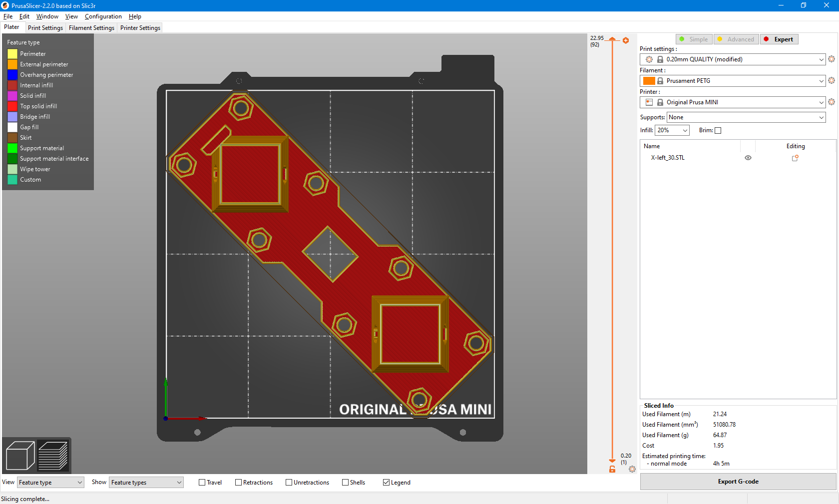The height and width of the screenshot is (504, 839).
Task: Switch to the Plater tab
Action: coord(11,27)
